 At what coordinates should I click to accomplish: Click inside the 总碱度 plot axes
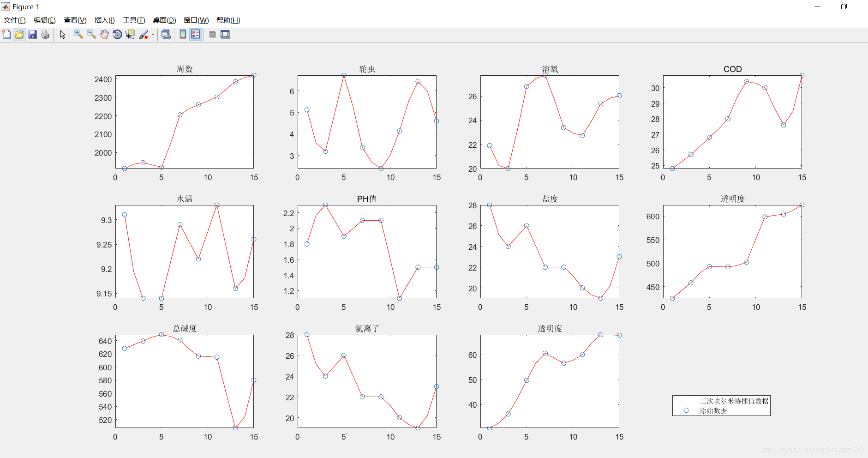pos(185,381)
